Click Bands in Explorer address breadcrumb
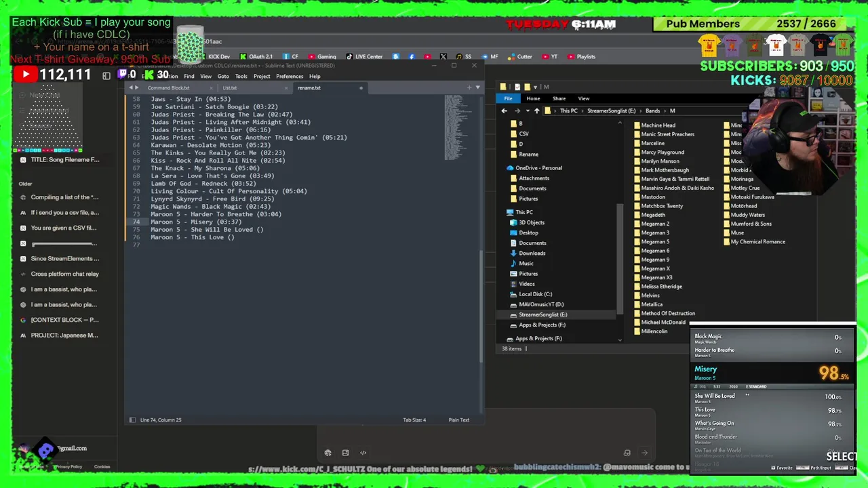Viewport: 868px width, 488px height. coord(652,110)
